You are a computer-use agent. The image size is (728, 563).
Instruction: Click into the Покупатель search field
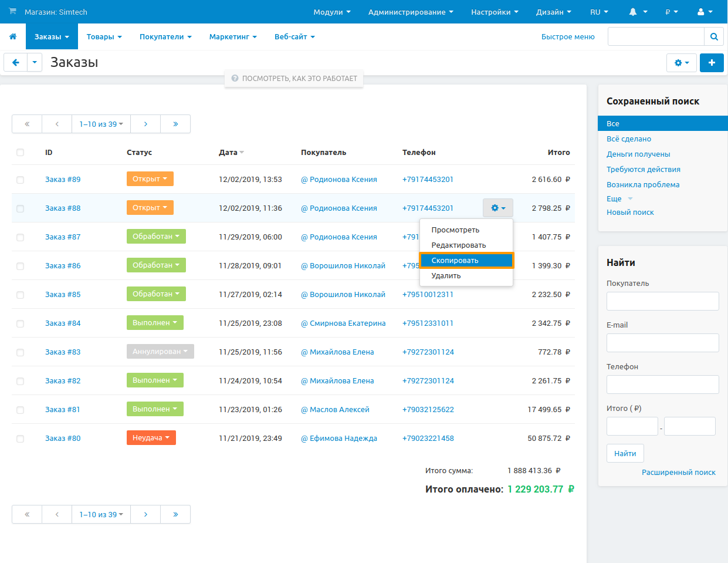tap(662, 301)
